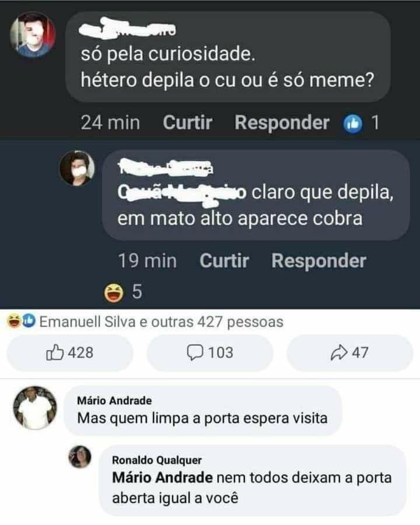Open the masked replier's profile picture in dark thread
420x525 pixels.
(x=78, y=167)
